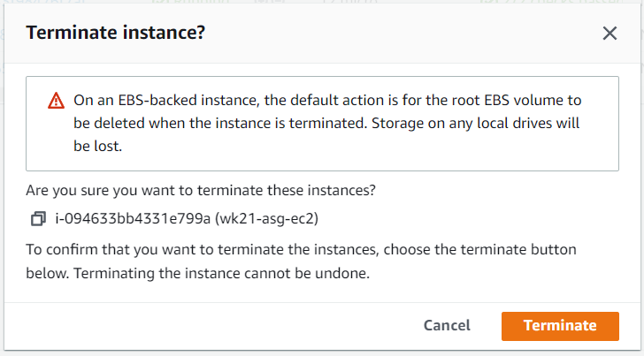644x356 pixels.
Task: Click 'Terminating the instance cannot be undone' text
Action: tap(221, 273)
